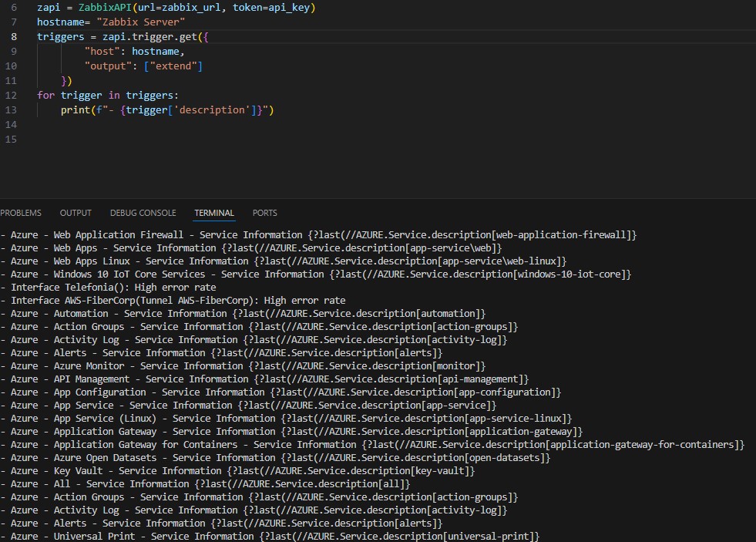756x542 pixels.
Task: Click the App Service (Linux) terminal line
Action: (x=286, y=419)
